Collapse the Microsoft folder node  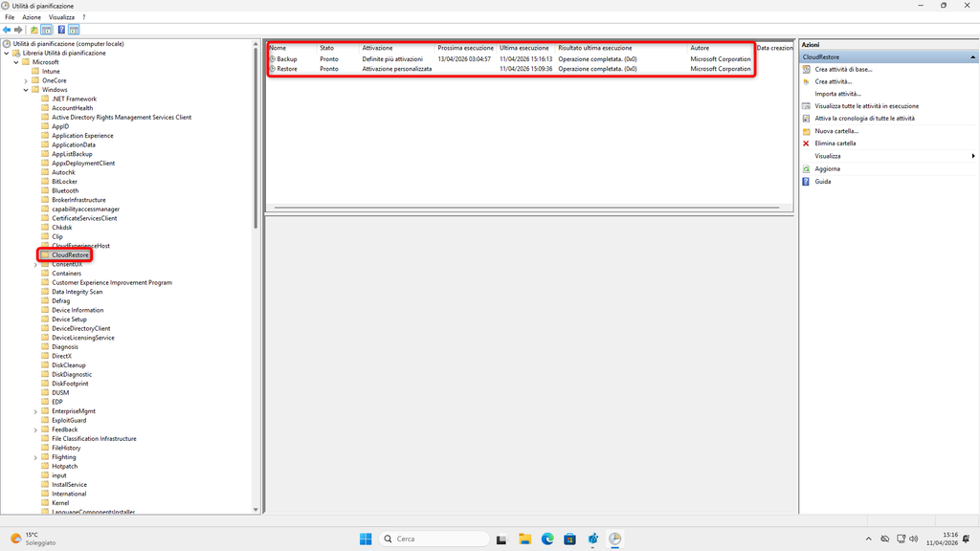[x=16, y=62]
